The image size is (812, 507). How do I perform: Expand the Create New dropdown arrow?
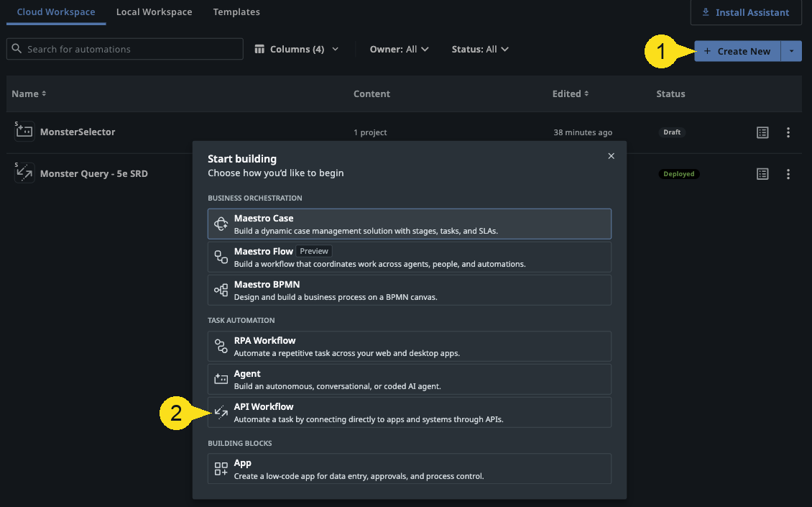click(791, 51)
